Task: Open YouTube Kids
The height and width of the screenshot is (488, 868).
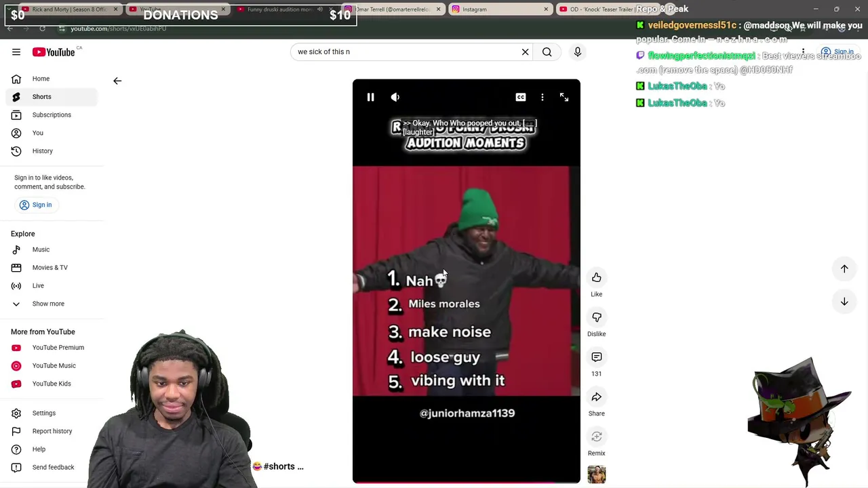Action: (x=52, y=384)
